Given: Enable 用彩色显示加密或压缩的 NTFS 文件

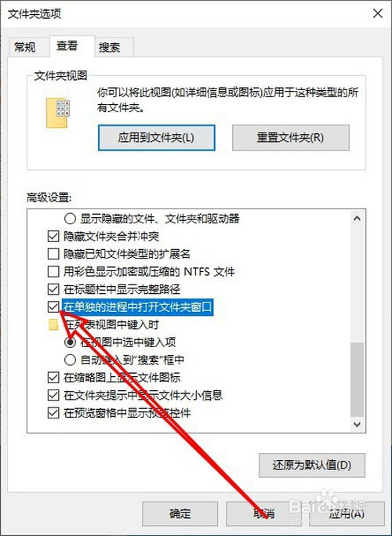Looking at the screenshot, I should click(x=53, y=272).
